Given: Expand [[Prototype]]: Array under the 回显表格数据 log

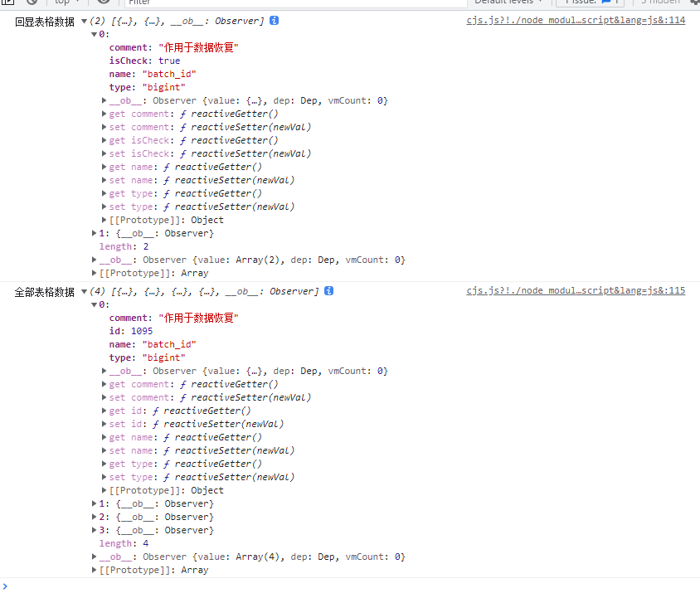Looking at the screenshot, I should pos(94,273).
